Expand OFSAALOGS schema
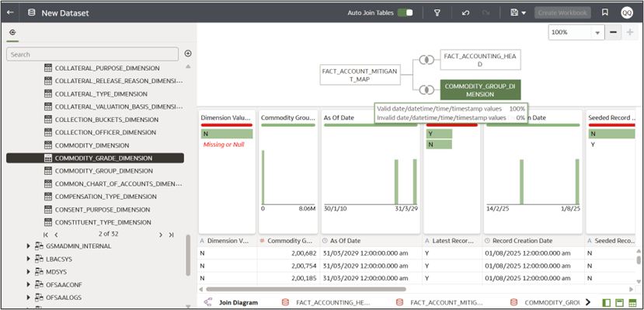The height and width of the screenshot is (310, 644). [28, 297]
